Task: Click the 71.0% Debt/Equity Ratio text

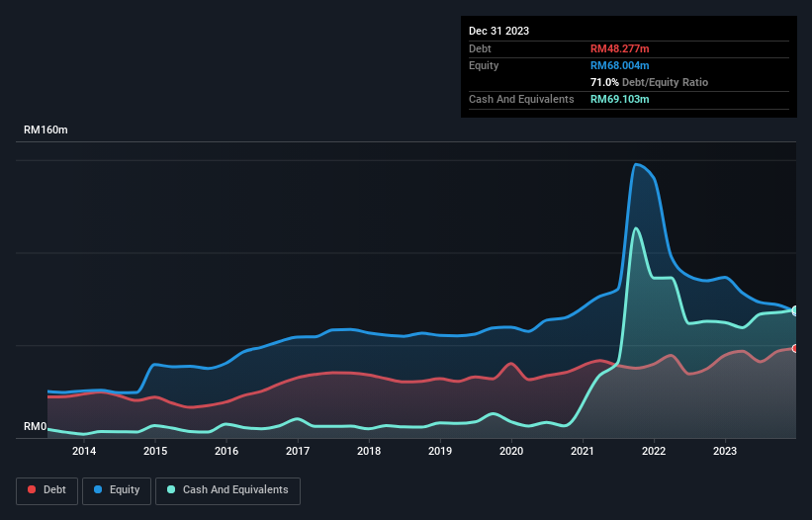Action: click(x=649, y=82)
